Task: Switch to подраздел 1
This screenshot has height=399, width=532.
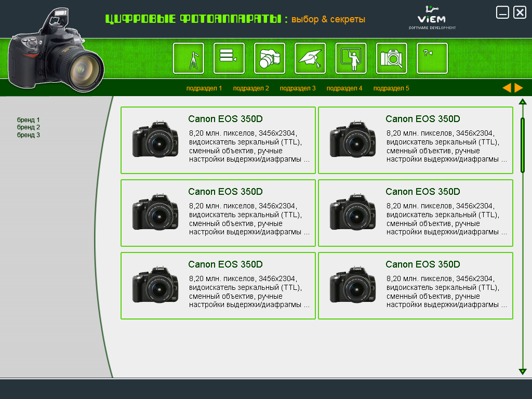Action: (204, 88)
